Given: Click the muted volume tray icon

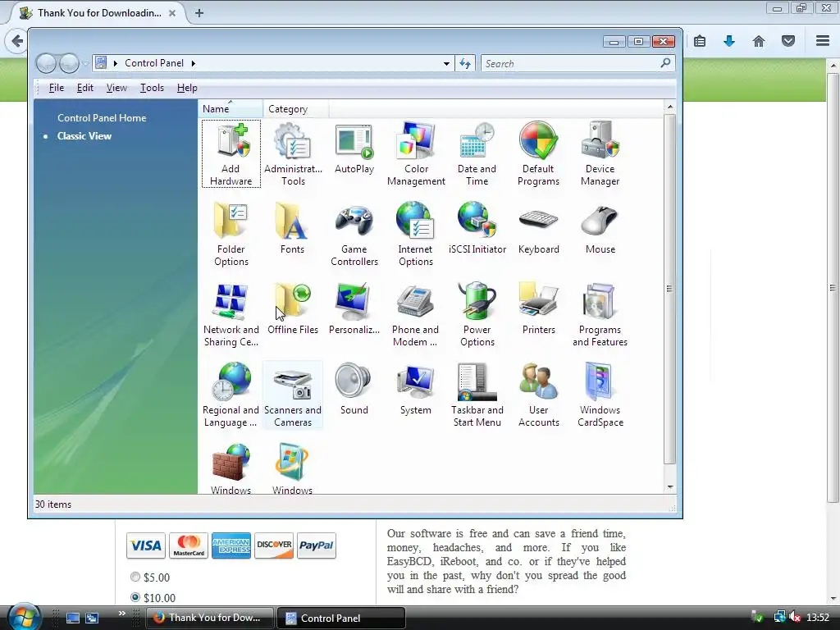Looking at the screenshot, I should pos(795,618).
